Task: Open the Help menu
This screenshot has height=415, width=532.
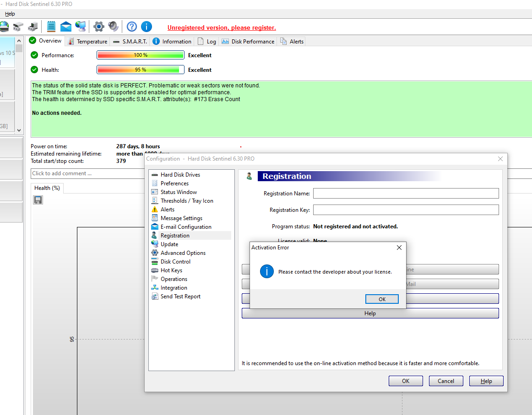Action: tap(10, 14)
